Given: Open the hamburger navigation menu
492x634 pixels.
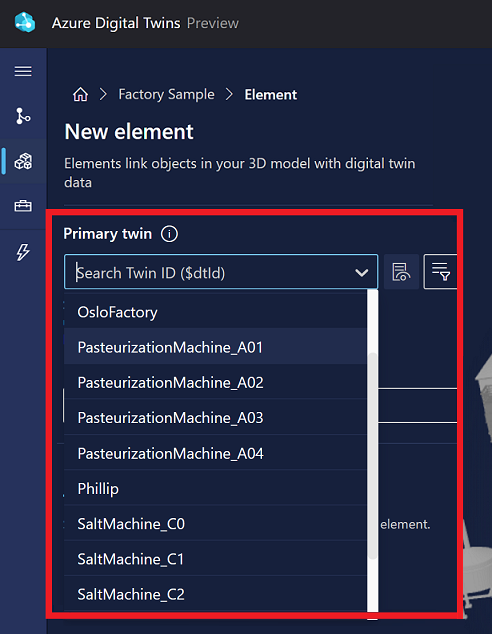Looking at the screenshot, I should 23,71.
